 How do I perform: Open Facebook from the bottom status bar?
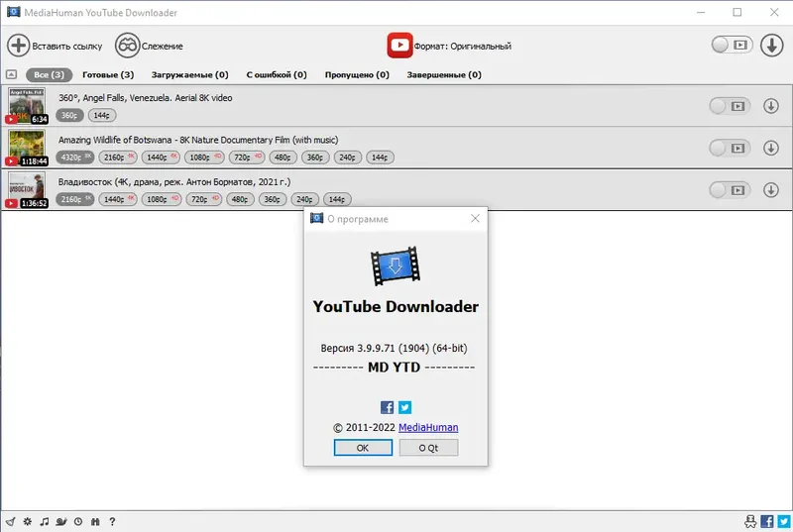click(x=767, y=521)
